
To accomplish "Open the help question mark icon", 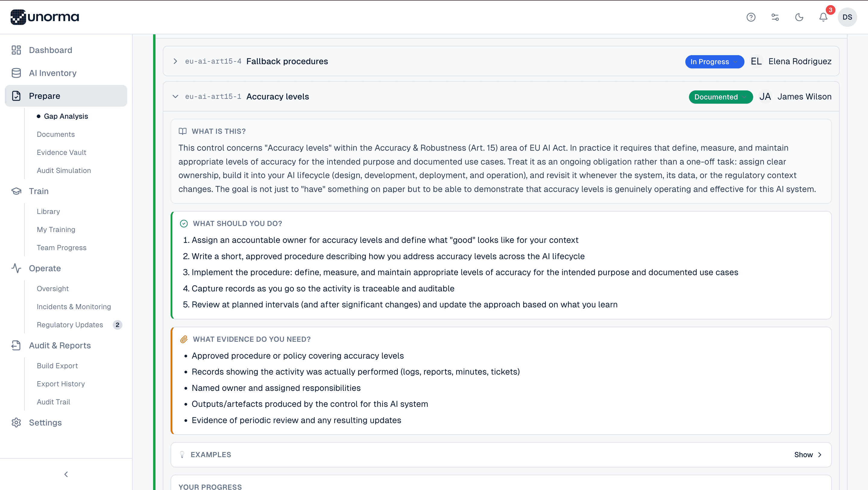I will tap(751, 17).
